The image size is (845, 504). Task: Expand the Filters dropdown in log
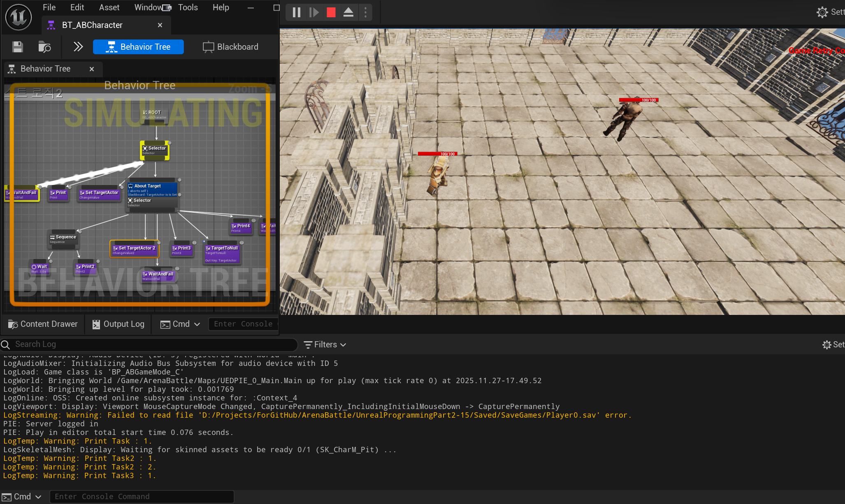click(325, 344)
